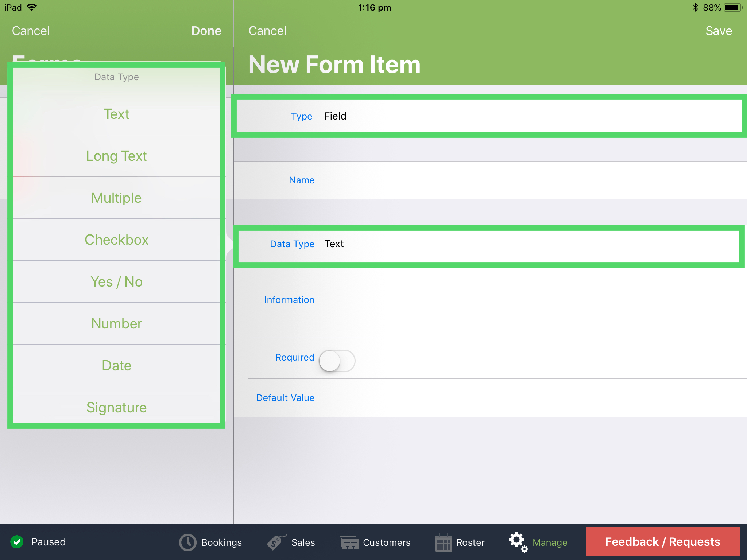Image resolution: width=747 pixels, height=560 pixels.
Task: Open the Customers section
Action: point(375,542)
